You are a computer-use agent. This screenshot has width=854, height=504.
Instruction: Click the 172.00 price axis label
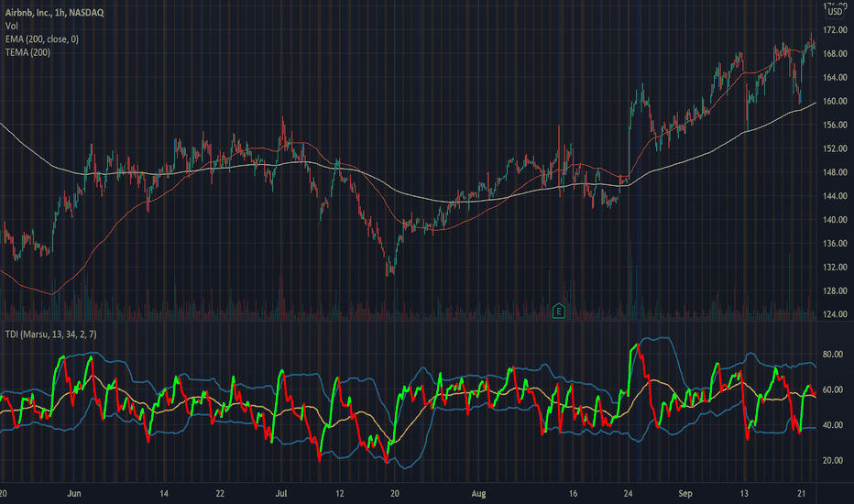pos(835,30)
